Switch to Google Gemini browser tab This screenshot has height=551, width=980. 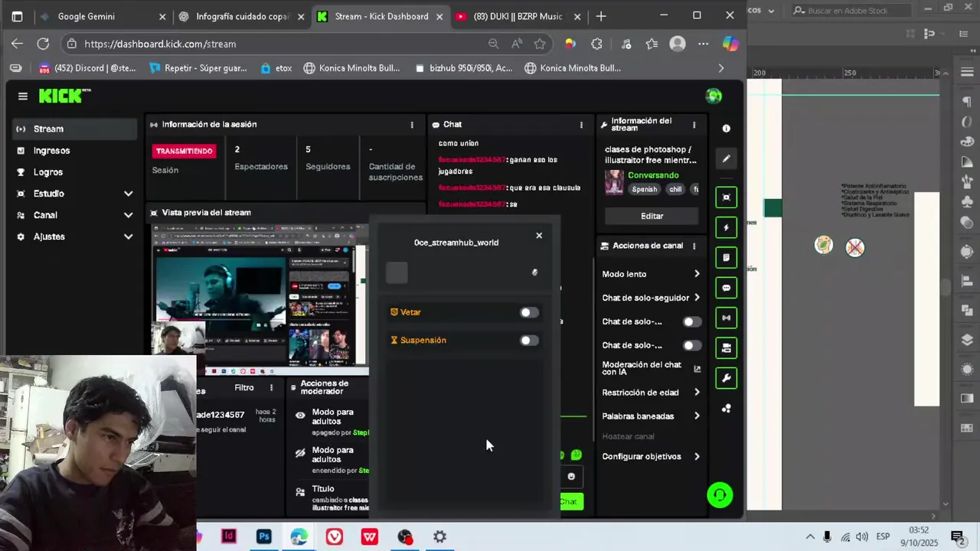click(102, 16)
